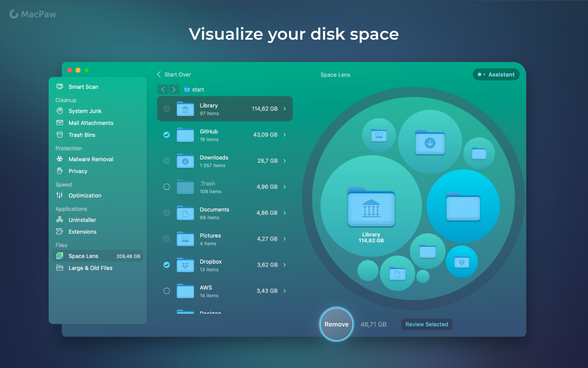
Task: Select the bright blue GitHub bubble
Action: tap(463, 206)
